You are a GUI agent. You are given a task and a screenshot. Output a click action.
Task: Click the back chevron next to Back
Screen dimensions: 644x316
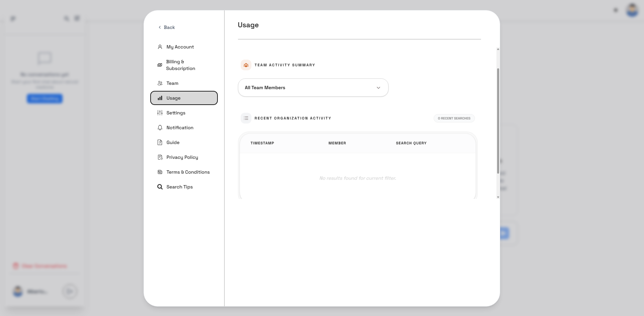coord(159,27)
